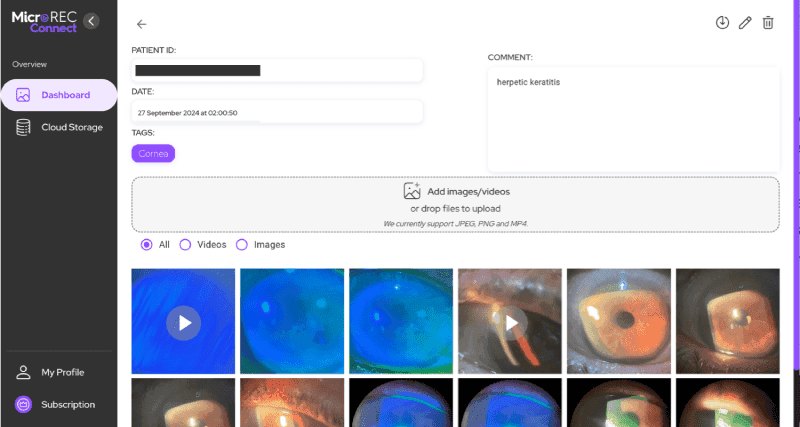Click the Patient ID field

tap(277, 71)
